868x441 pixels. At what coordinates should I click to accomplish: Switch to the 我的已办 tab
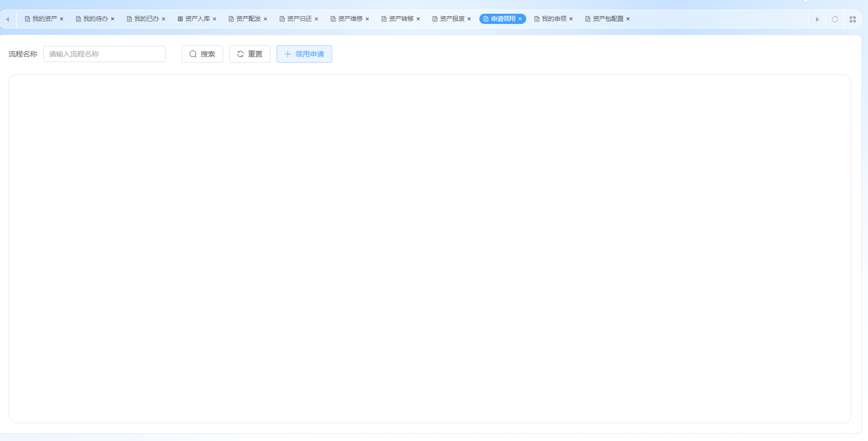click(x=146, y=19)
